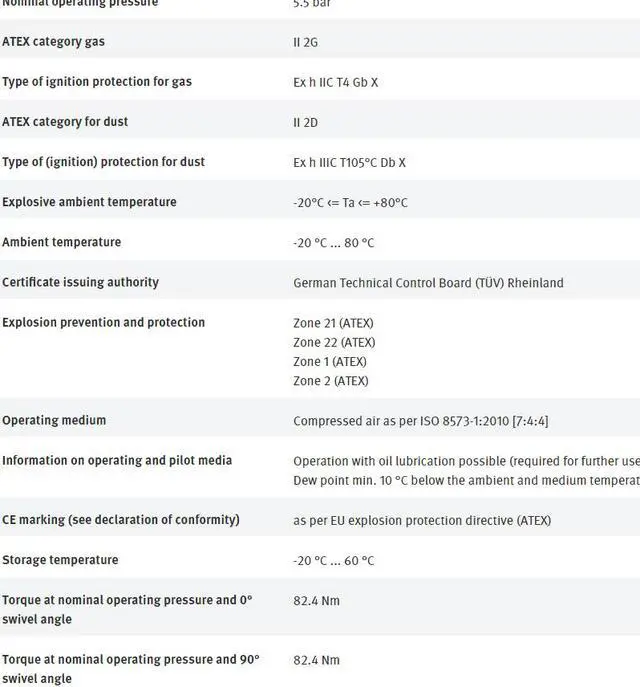Select Ex h IIIC T105°C Db X text
640x687 pixels.
click(350, 163)
